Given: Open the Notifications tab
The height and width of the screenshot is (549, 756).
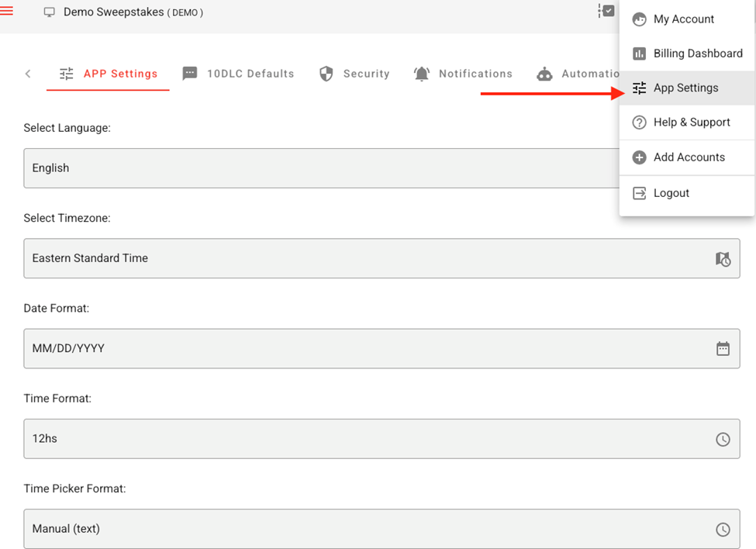Looking at the screenshot, I should pyautogui.click(x=463, y=74).
